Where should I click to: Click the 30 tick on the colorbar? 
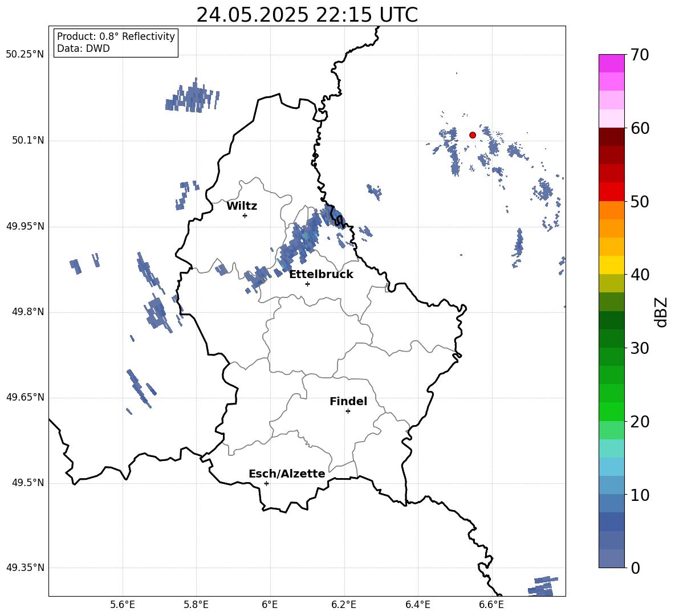pos(640,348)
